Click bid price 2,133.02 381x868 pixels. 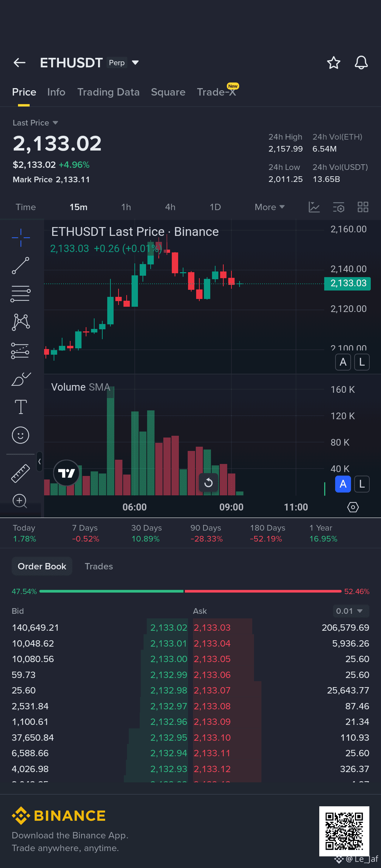[169, 628]
